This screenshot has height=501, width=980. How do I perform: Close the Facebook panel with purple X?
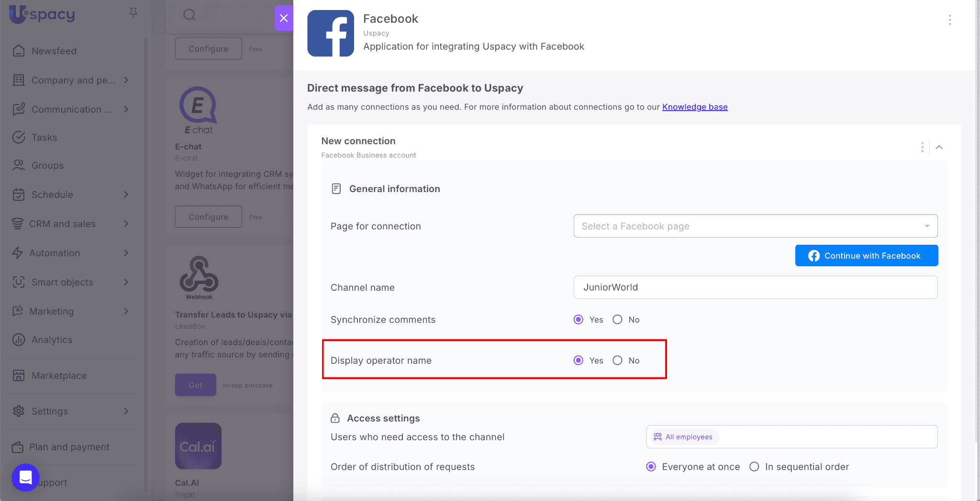(x=284, y=18)
